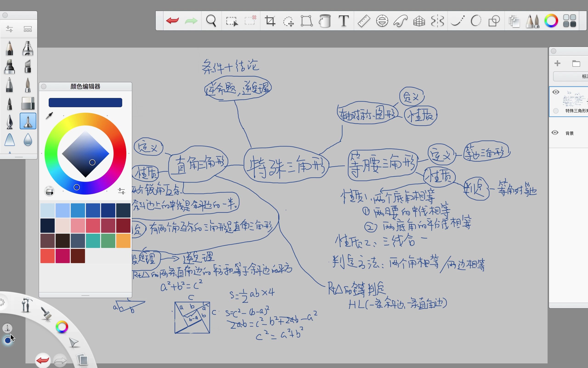The height and width of the screenshot is (368, 588).
Task: Enable the French curve guide
Action: (400, 21)
